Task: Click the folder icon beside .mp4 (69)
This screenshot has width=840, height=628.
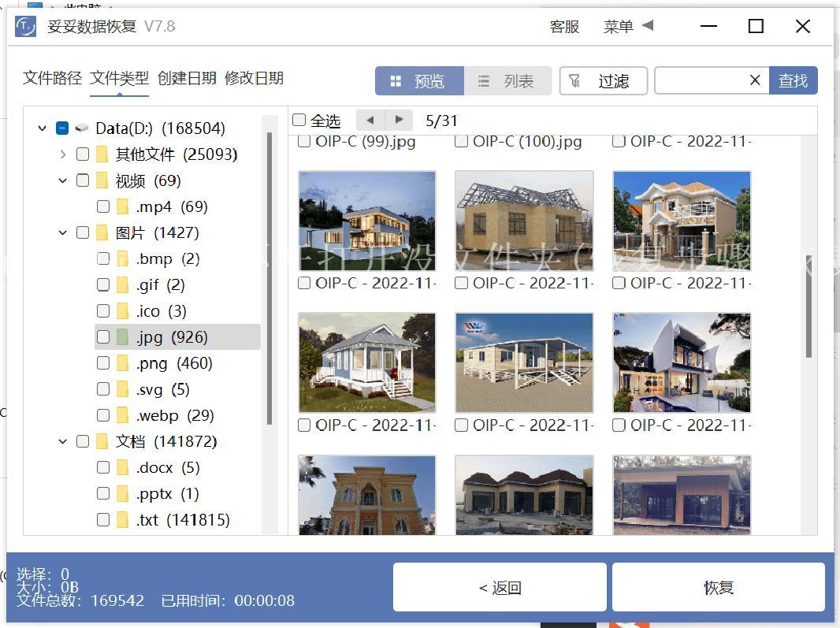Action: pyautogui.click(x=122, y=206)
